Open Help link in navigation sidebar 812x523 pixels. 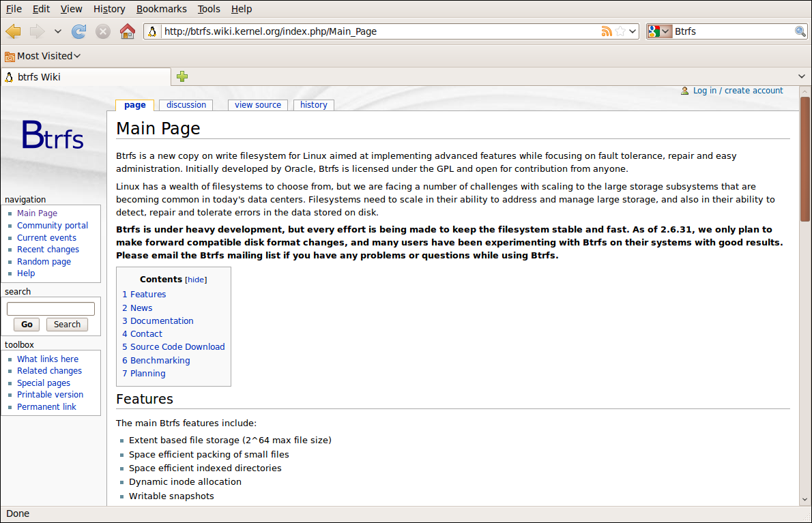click(x=26, y=273)
